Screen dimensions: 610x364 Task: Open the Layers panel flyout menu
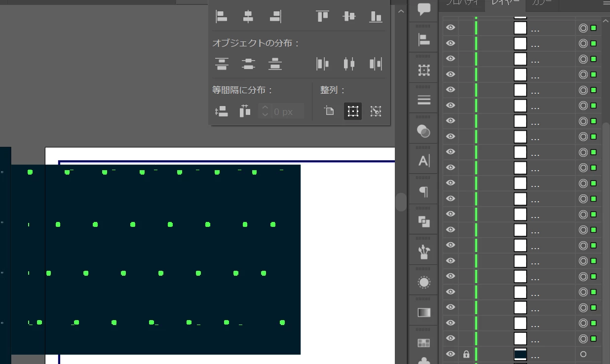[606, 3]
